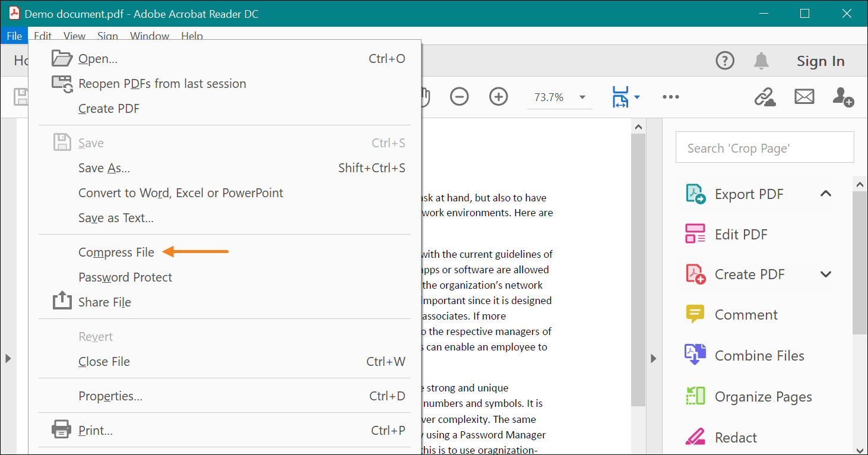Click the Create PDF tool icon in panel

click(695, 274)
